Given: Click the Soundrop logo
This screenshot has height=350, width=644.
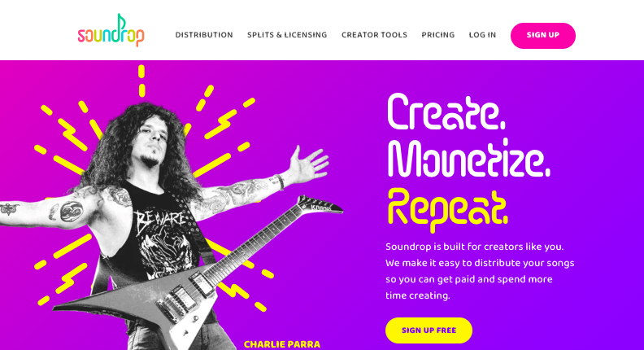Looking at the screenshot, I should [111, 30].
